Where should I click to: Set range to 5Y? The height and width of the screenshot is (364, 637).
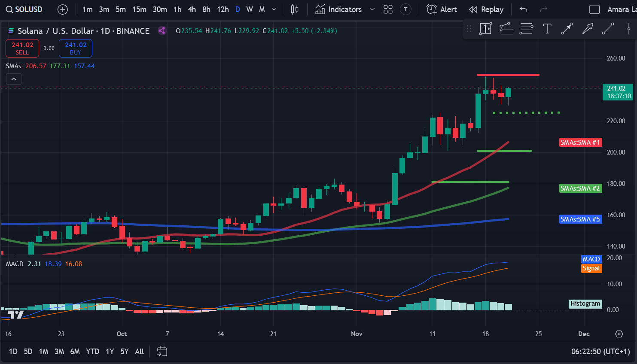point(125,352)
